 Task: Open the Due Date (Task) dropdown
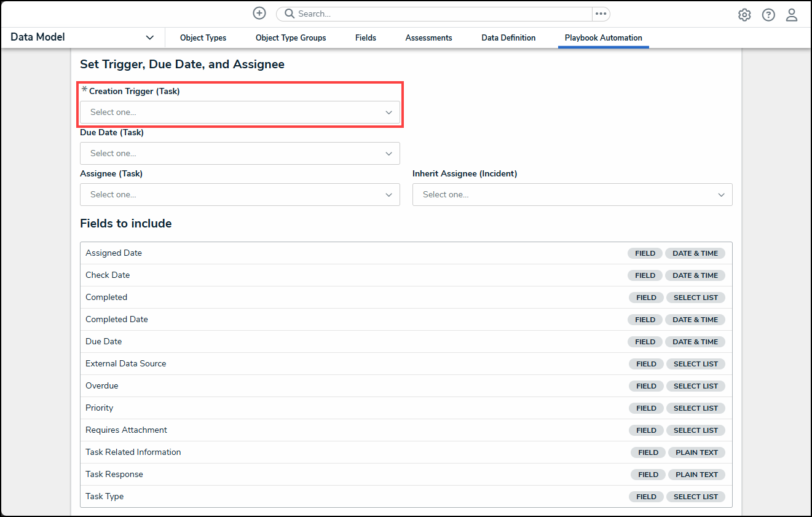pos(240,154)
